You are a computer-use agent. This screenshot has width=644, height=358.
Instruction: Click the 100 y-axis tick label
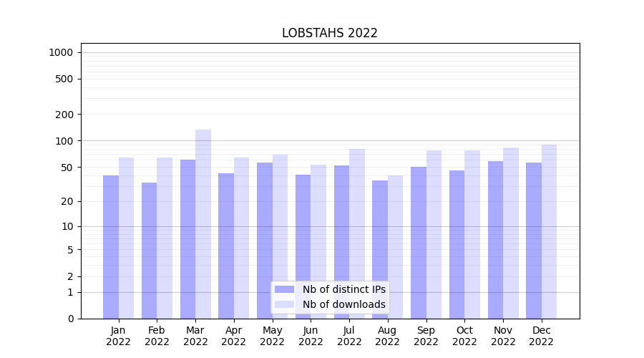pos(65,141)
